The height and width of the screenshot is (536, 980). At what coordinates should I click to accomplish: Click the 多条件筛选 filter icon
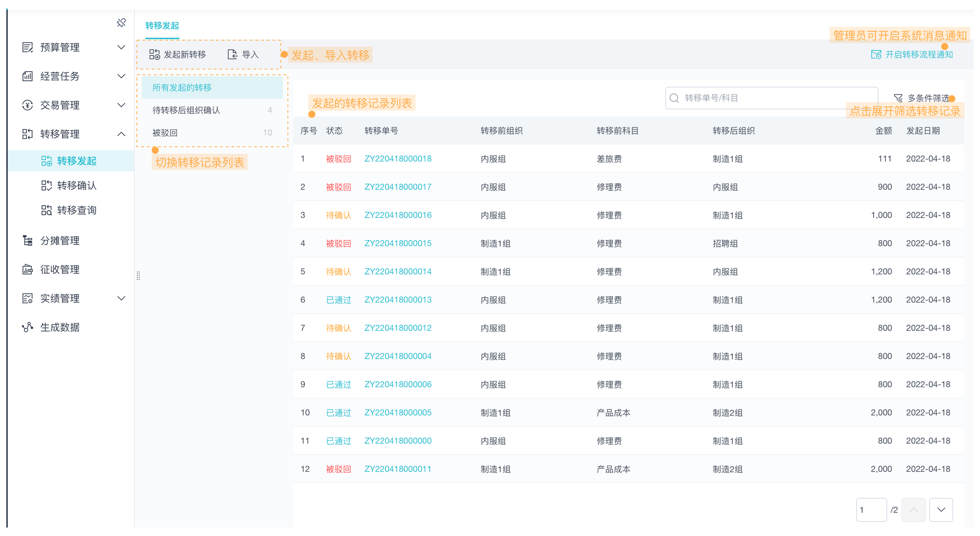coord(898,98)
